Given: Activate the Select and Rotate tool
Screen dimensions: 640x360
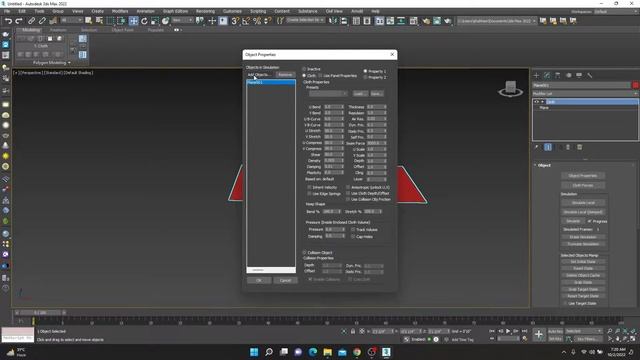Looking at the screenshot, I should click(x=144, y=21).
